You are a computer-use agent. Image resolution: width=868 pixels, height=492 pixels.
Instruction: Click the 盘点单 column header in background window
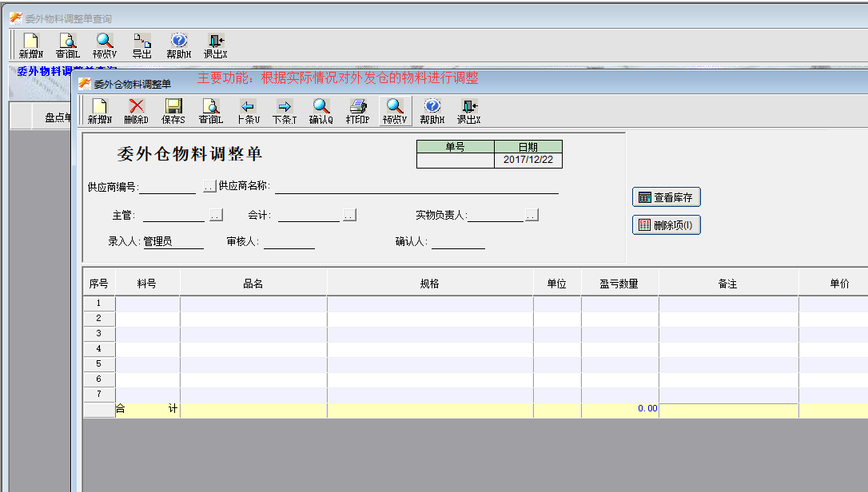click(58, 117)
